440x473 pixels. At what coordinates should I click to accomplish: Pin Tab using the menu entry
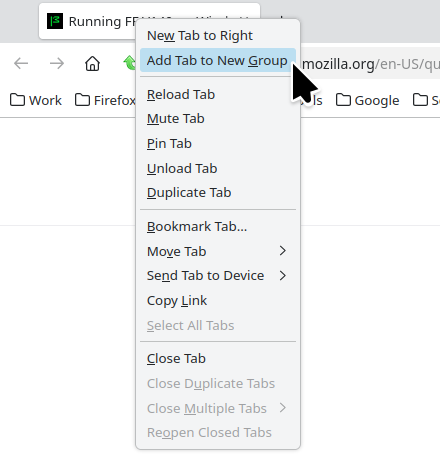point(218,144)
